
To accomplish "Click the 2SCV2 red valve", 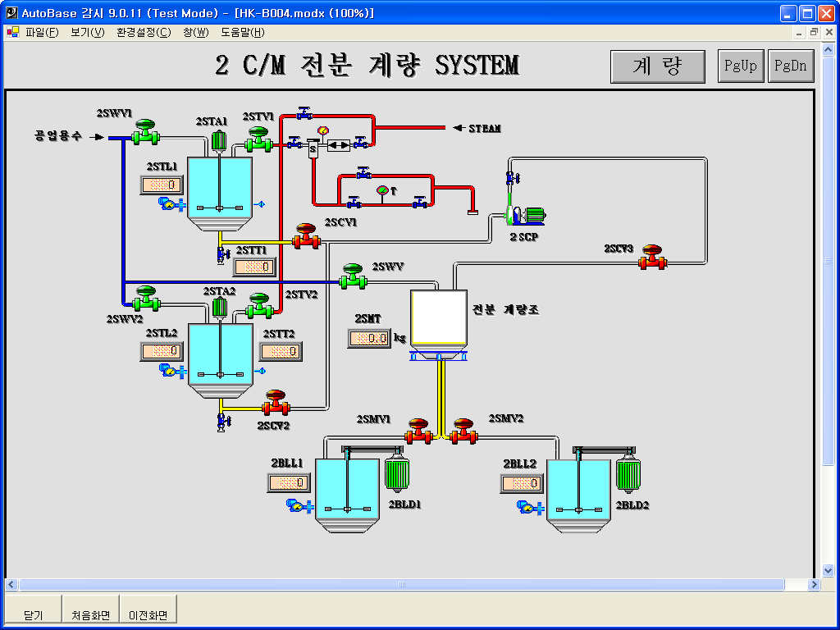I will coord(275,402).
